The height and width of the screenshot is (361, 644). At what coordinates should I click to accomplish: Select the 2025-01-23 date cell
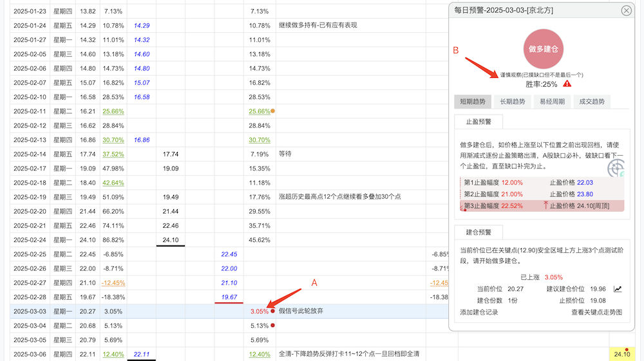click(30, 11)
